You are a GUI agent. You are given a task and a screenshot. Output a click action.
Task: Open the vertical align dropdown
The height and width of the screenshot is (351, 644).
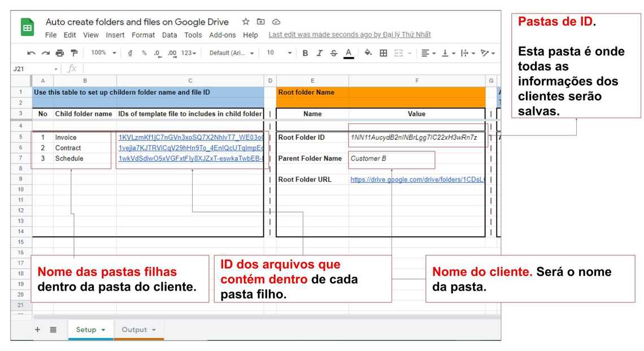click(x=448, y=53)
